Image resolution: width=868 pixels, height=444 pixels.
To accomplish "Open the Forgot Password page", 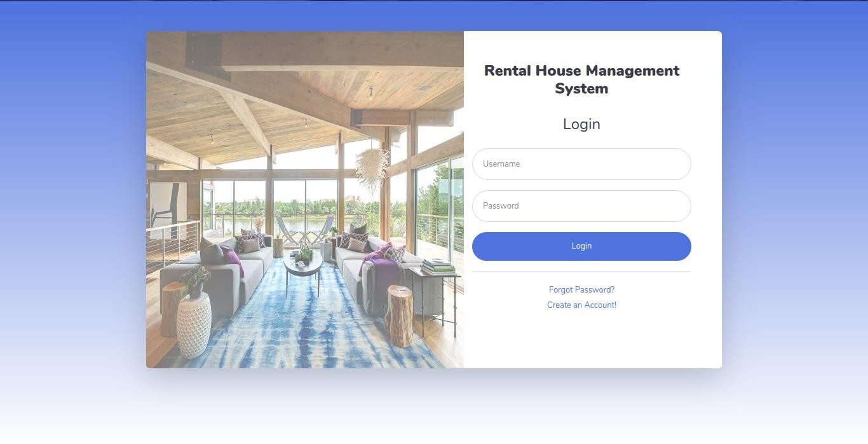I will pos(581,289).
